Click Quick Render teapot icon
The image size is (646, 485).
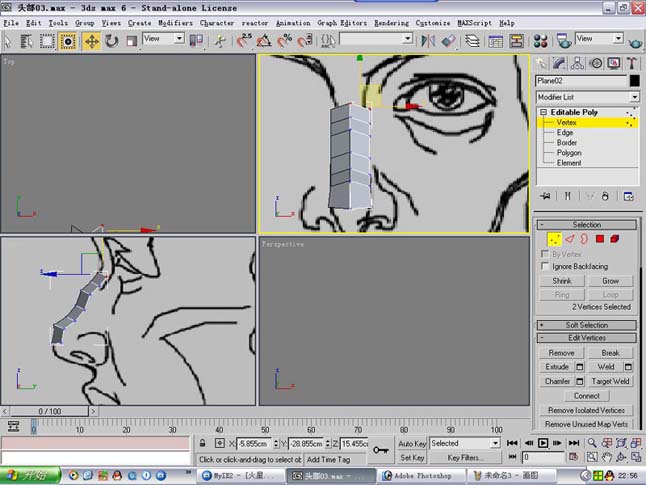point(635,42)
